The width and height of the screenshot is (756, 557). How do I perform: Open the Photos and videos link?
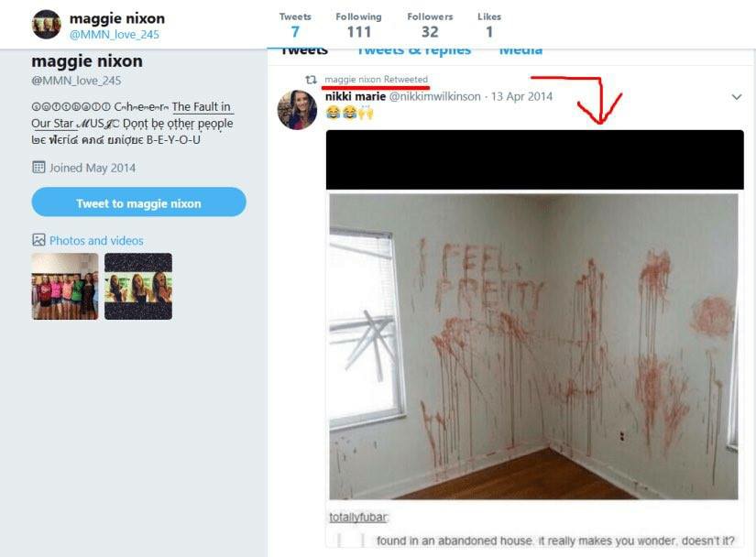point(96,240)
